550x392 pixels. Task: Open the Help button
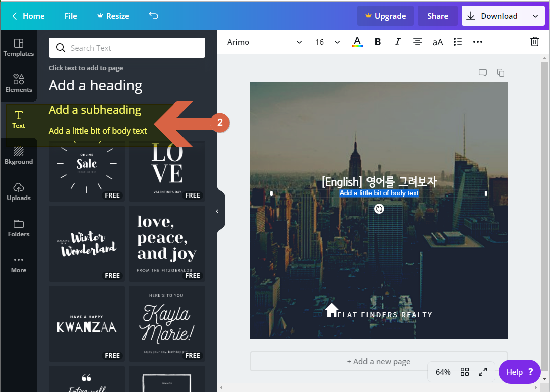point(519,372)
